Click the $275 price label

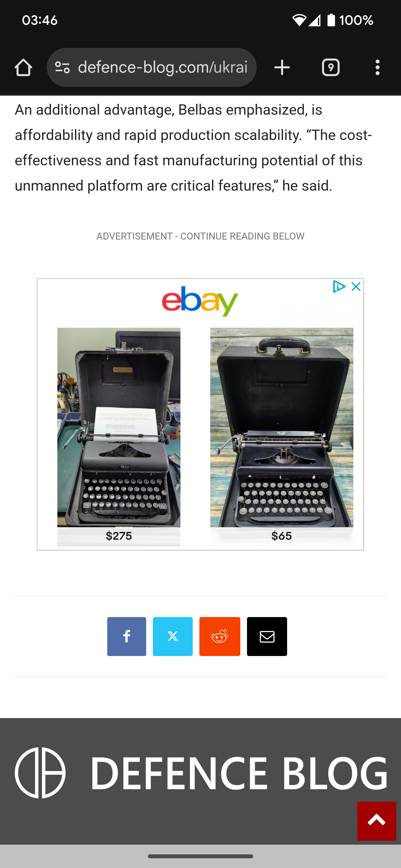119,536
